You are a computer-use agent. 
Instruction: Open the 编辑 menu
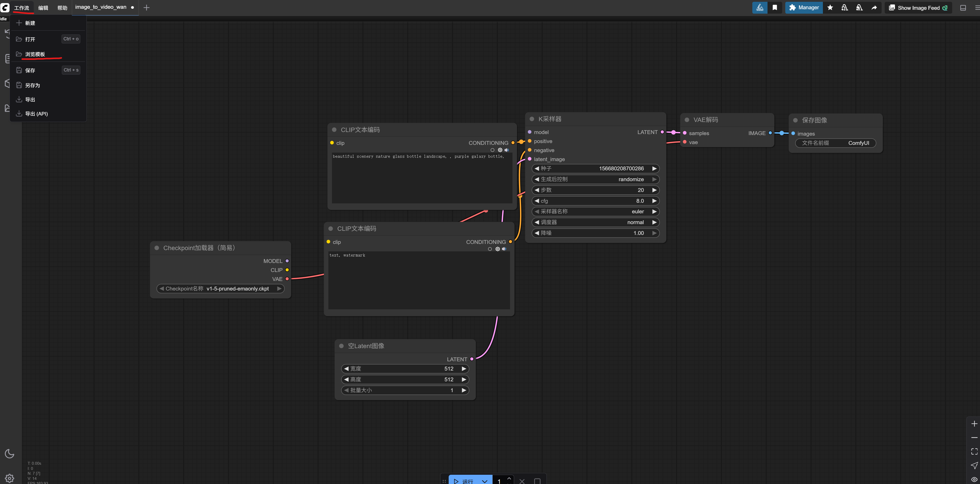[43, 8]
